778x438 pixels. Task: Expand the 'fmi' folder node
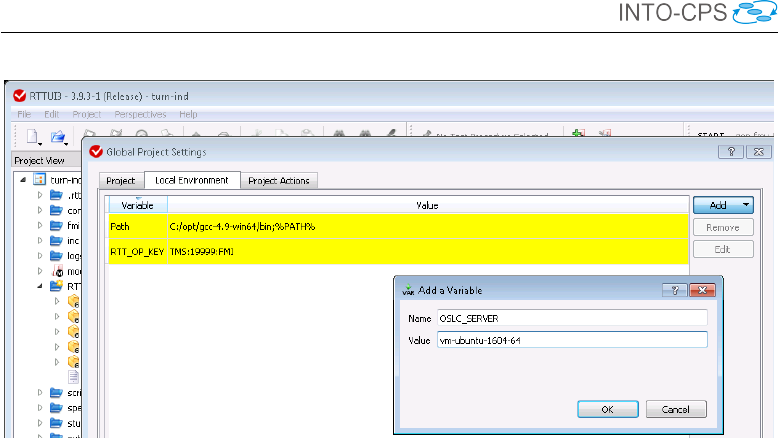[40, 225]
